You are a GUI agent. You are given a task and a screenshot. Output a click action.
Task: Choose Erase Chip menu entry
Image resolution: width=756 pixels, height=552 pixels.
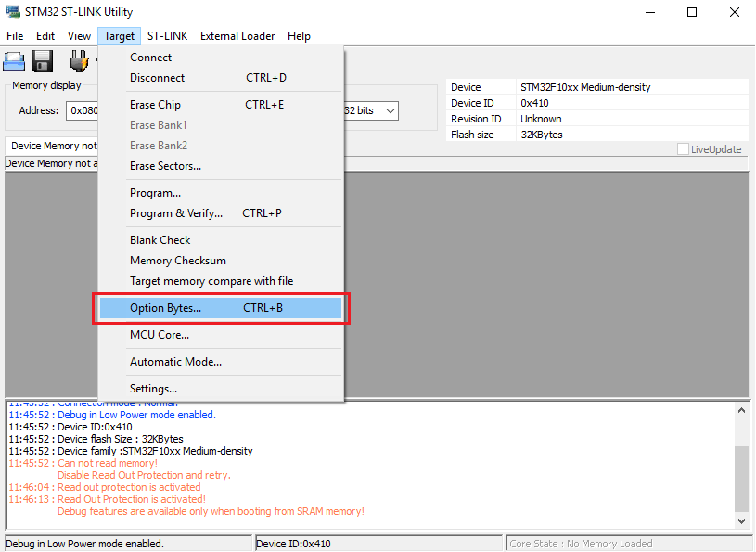(x=155, y=105)
